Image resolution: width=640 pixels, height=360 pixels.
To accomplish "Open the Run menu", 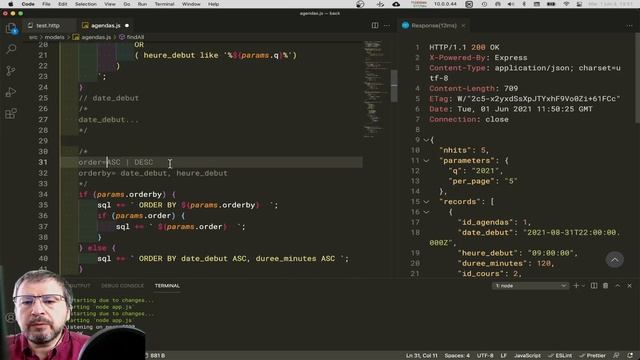I will click(142, 4).
